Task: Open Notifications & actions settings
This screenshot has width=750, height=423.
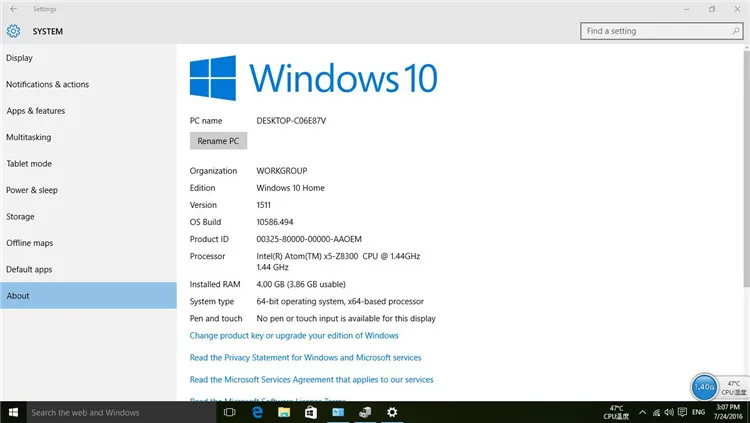Action: coord(88,84)
